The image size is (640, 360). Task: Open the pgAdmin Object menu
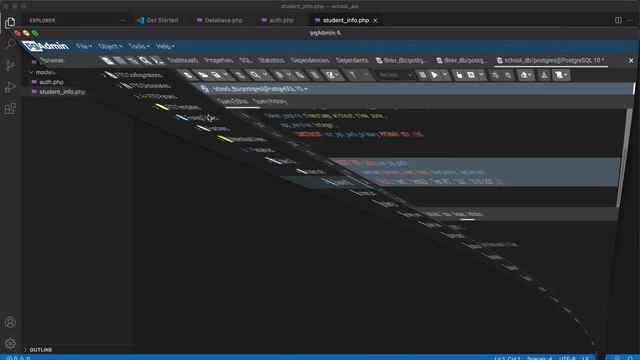click(x=110, y=47)
